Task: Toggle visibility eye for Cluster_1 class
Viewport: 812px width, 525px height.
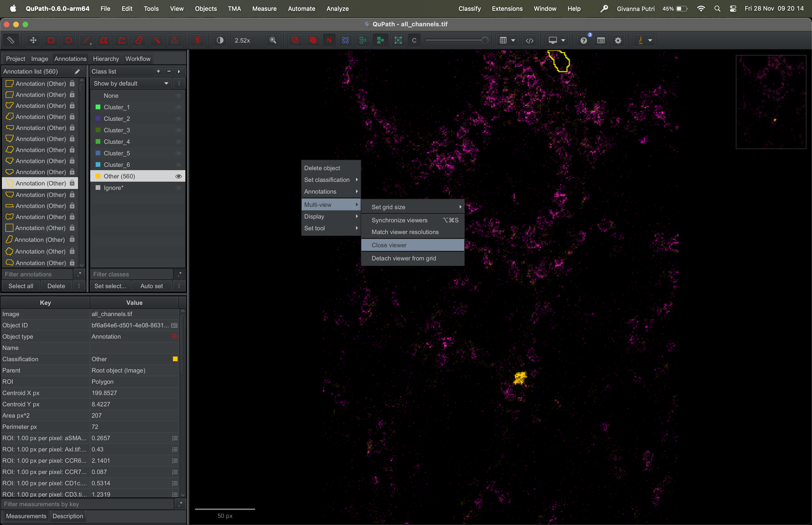Action: coord(178,107)
